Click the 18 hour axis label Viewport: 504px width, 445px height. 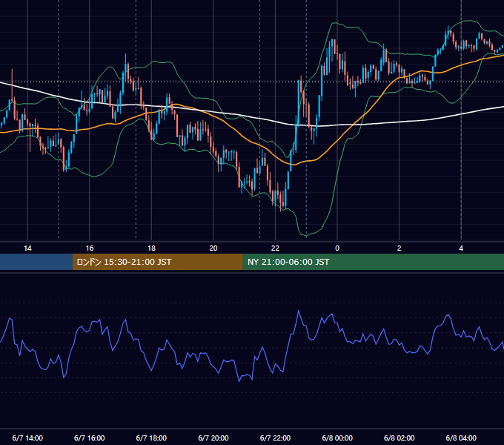[x=151, y=248]
